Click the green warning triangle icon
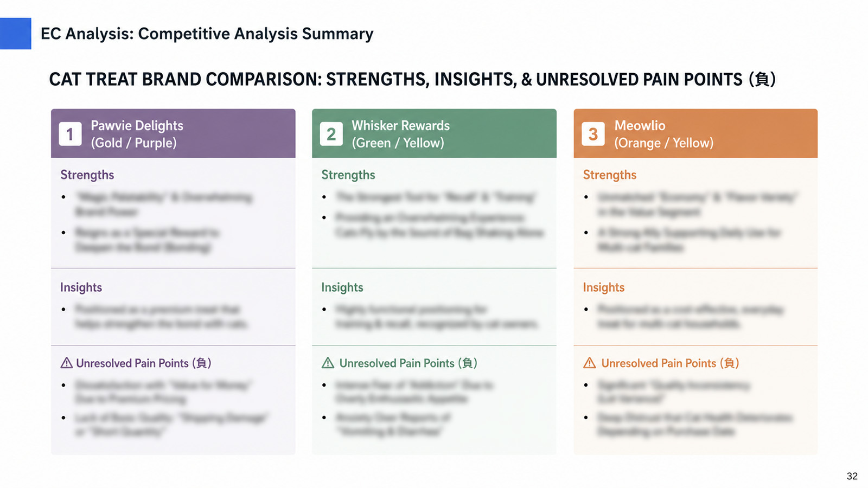 [x=328, y=363]
